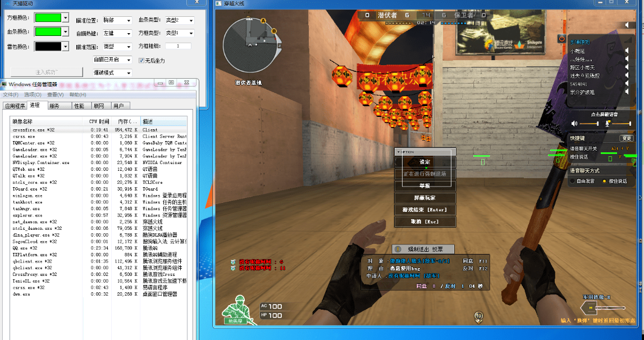Screen dimensions: 644x340
Task: Click the 雷包颜色 black color swatch
Action: (x=48, y=47)
